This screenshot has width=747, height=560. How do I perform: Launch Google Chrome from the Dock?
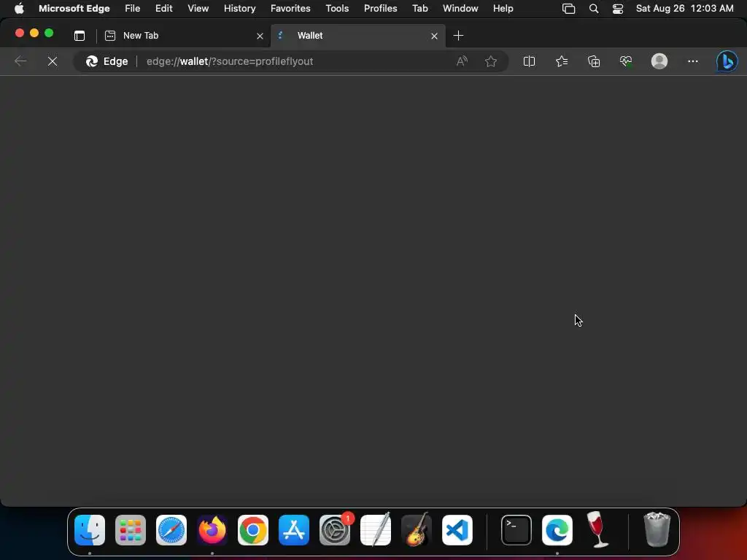pos(253,530)
